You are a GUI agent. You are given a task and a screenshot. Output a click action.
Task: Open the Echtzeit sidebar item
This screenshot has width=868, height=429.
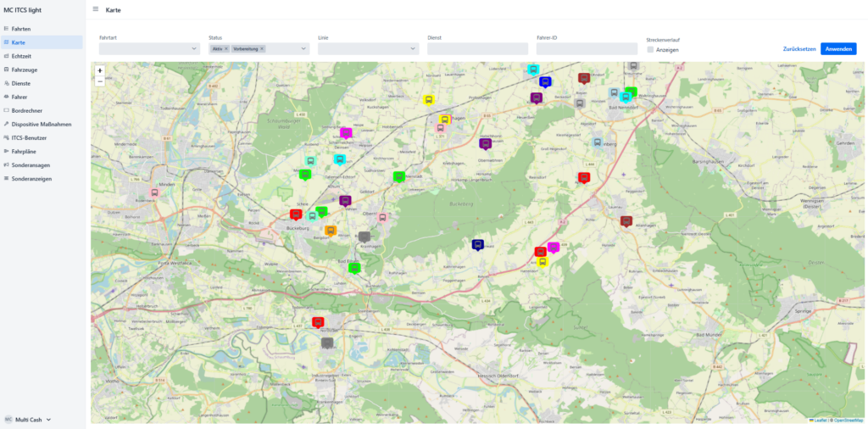point(21,56)
